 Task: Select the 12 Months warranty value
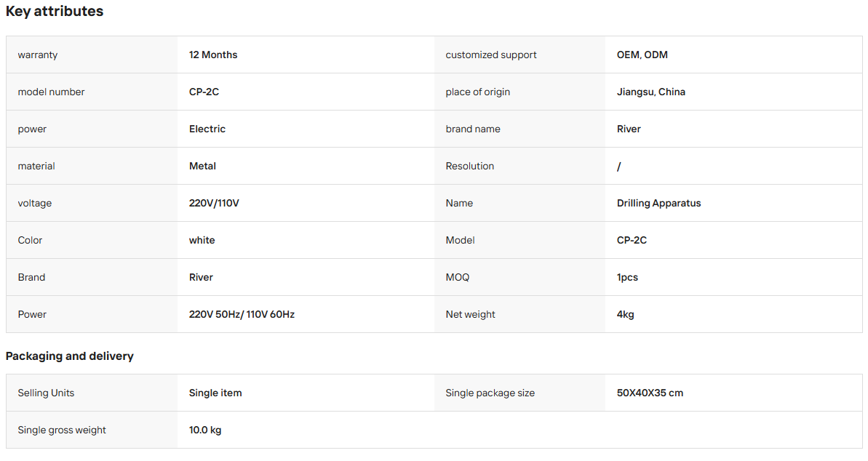(x=213, y=55)
